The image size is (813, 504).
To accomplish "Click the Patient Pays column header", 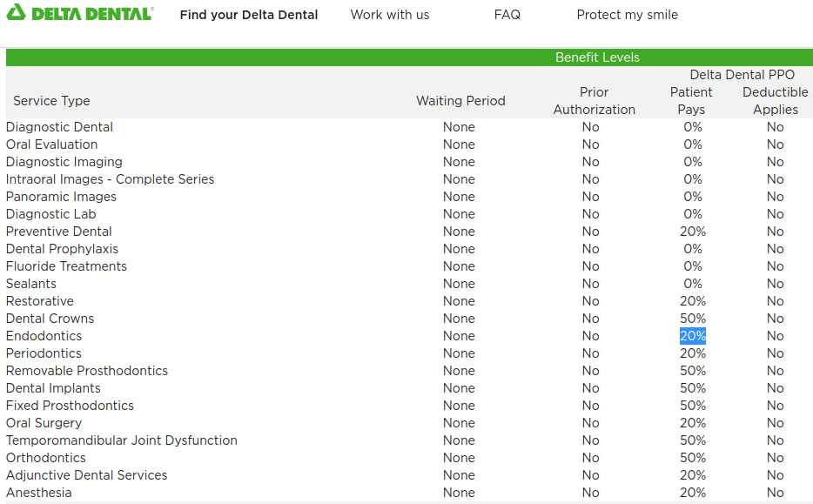I will tap(691, 101).
